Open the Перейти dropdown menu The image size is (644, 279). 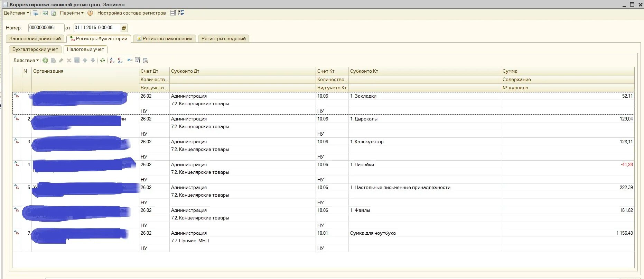pos(72,13)
